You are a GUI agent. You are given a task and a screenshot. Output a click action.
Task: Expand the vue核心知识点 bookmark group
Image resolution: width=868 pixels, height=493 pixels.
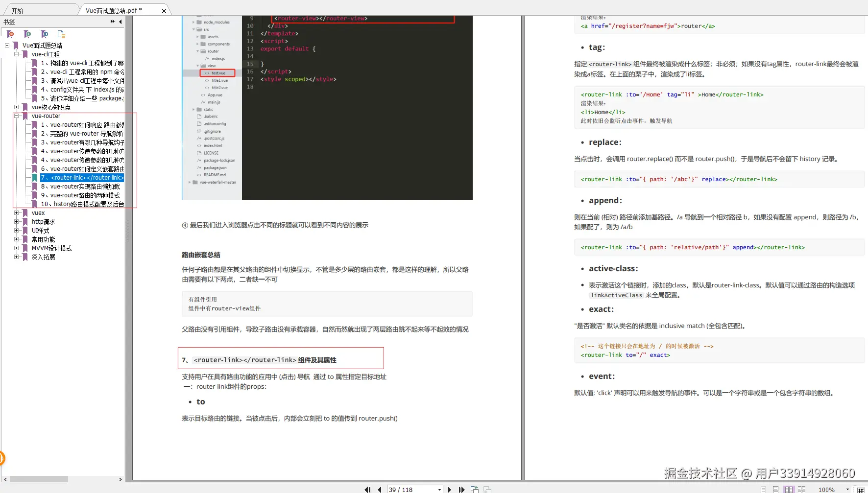[x=16, y=107]
